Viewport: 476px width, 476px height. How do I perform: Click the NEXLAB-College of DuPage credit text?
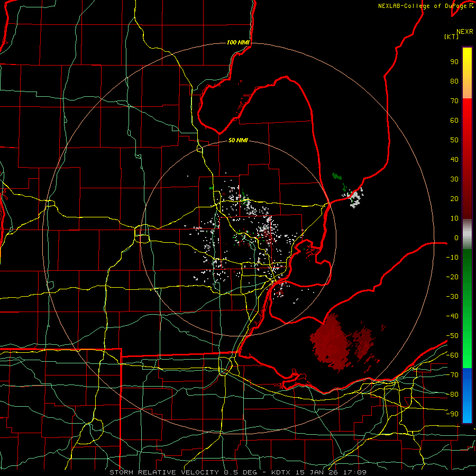[x=425, y=6]
